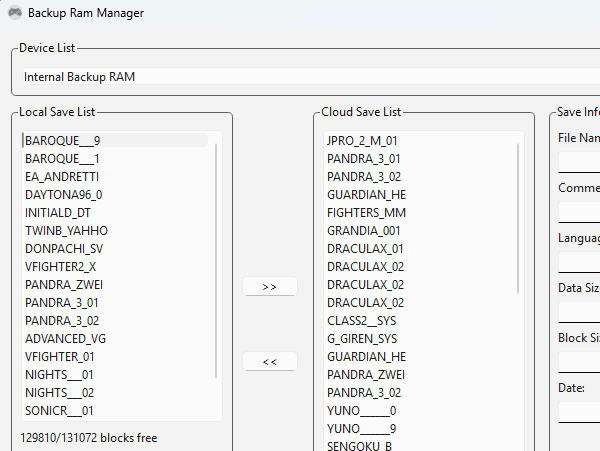Copy the save to cloud with >> button

(x=270, y=287)
